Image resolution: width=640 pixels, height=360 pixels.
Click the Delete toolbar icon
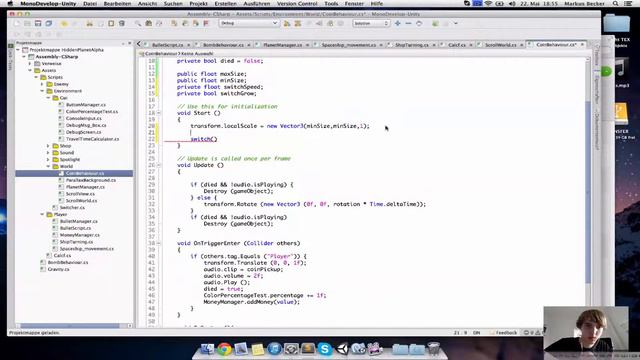click(x=122, y=24)
